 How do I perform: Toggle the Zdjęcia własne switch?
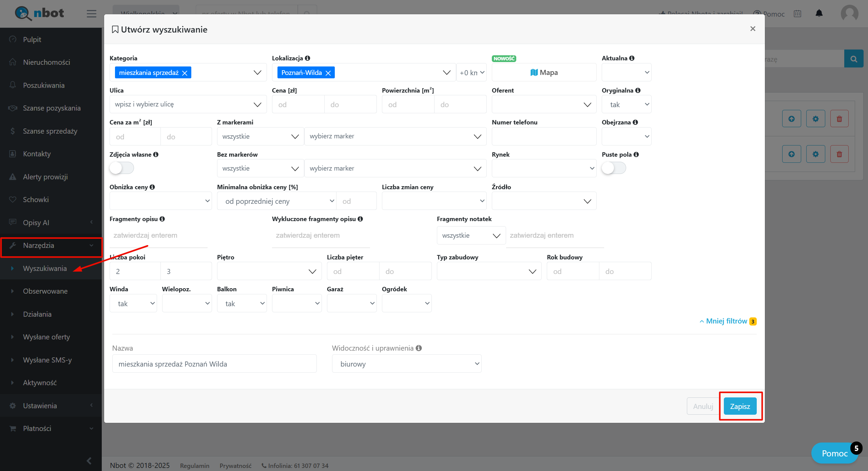tap(121, 168)
